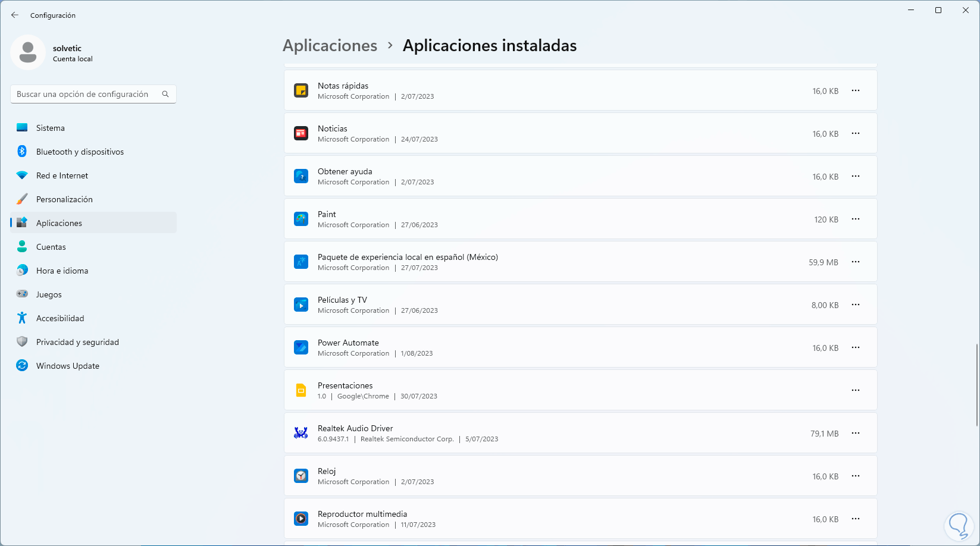This screenshot has height=546, width=980.
Task: Open the three-dot menu for Obtener ayuda
Action: [x=855, y=177]
